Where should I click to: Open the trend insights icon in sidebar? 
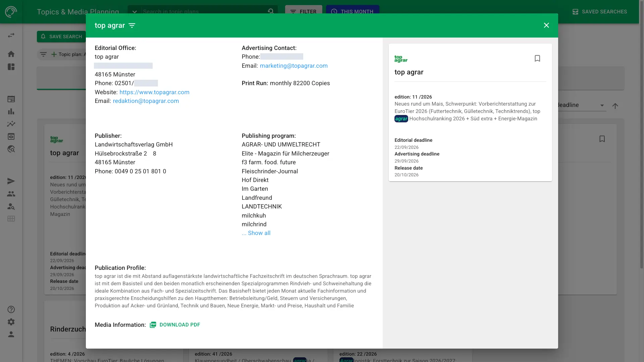click(11, 124)
